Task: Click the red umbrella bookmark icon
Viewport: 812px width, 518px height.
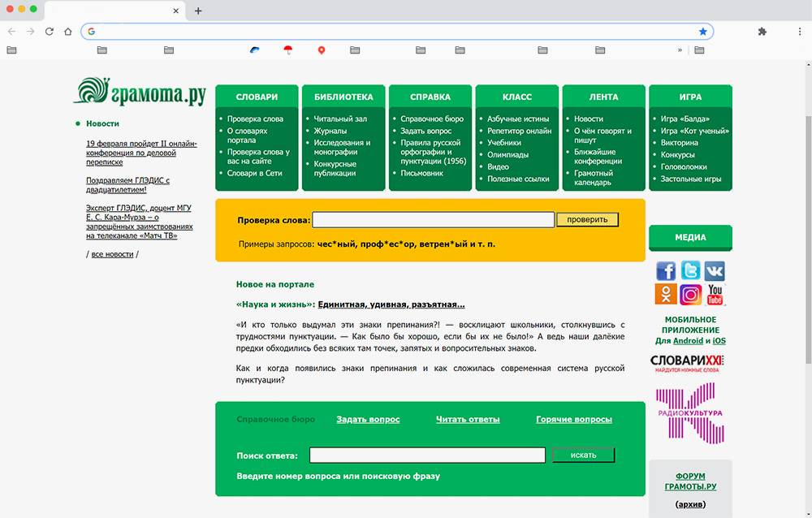Action: 288,50
